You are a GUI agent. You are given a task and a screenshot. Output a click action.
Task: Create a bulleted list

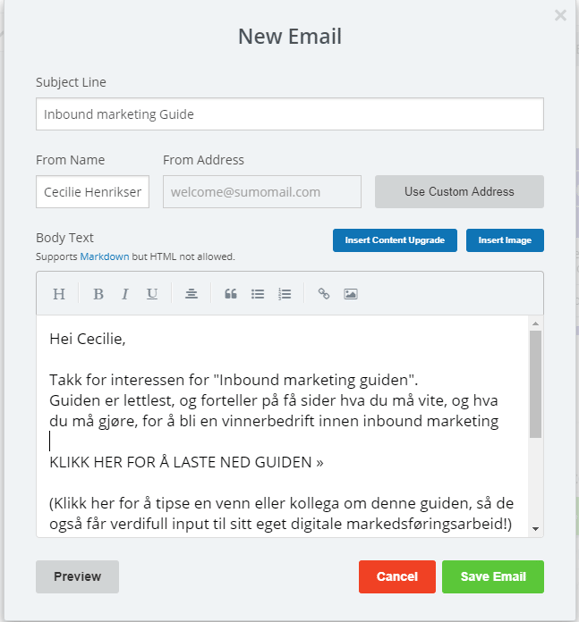click(258, 294)
